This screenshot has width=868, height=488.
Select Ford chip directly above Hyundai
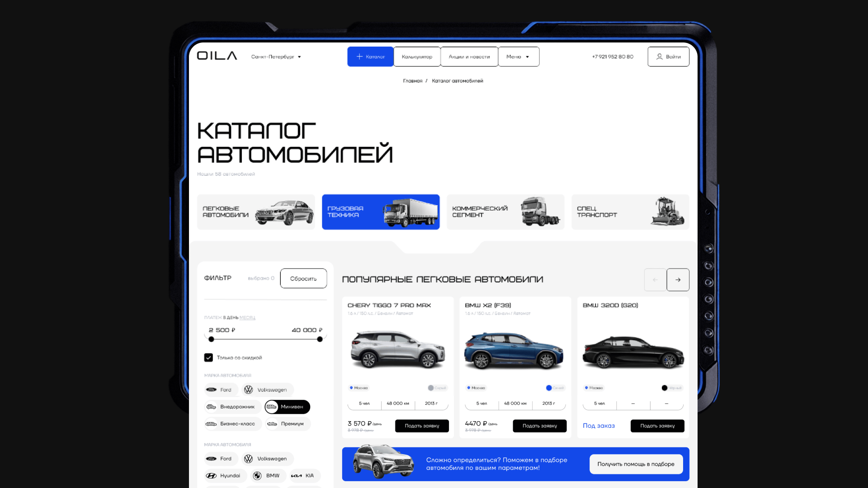pyautogui.click(x=221, y=459)
